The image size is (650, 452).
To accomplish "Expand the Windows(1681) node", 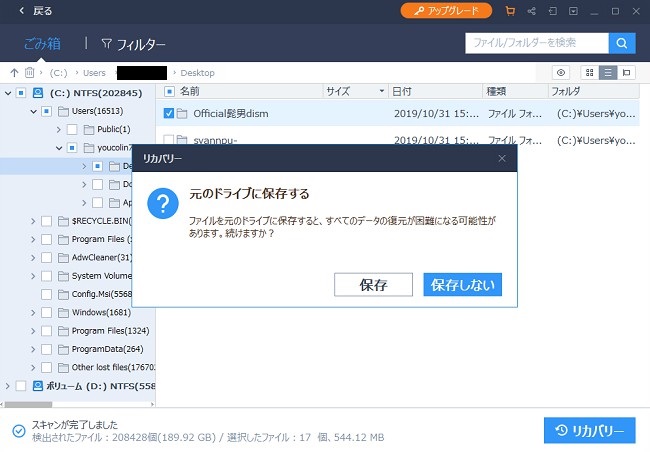I will click(x=33, y=312).
